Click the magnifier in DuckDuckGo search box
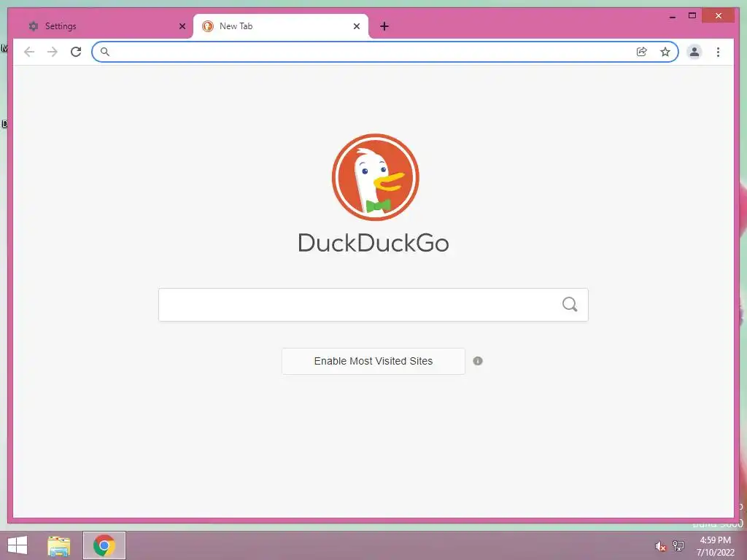Viewport: 747px width, 560px height. [x=570, y=304]
